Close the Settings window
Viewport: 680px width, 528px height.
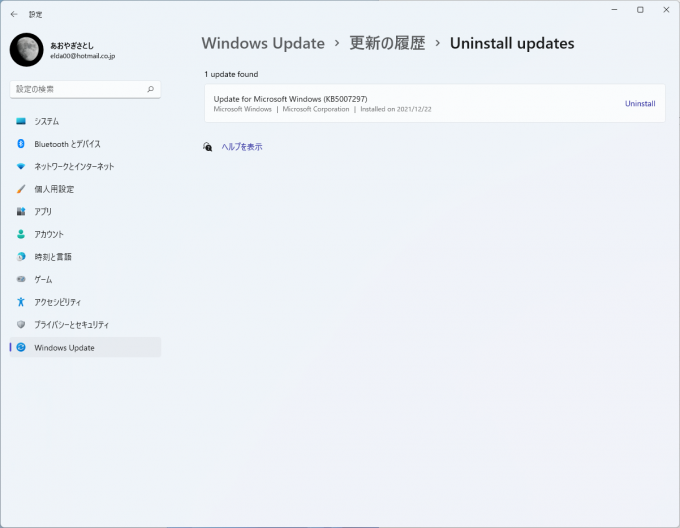[666, 10]
